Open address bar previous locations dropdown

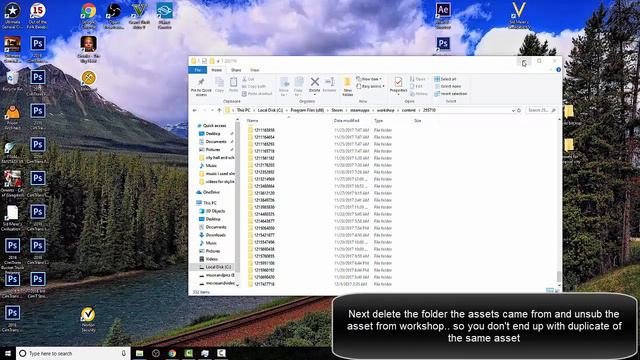click(x=513, y=110)
